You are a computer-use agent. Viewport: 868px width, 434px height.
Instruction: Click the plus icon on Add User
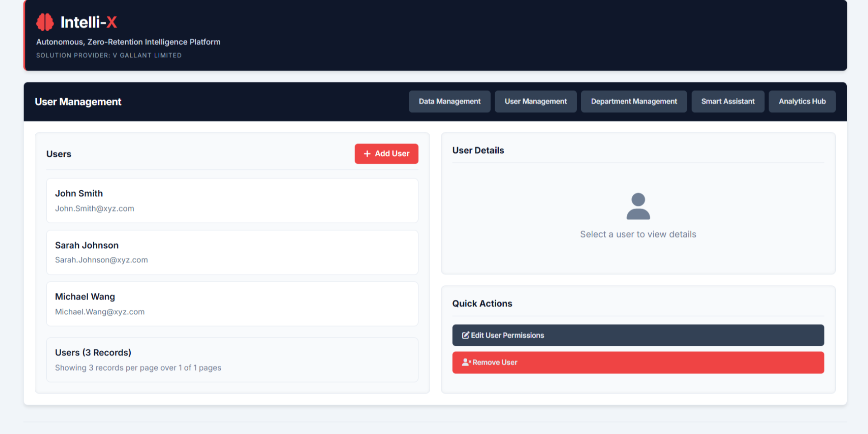click(367, 154)
